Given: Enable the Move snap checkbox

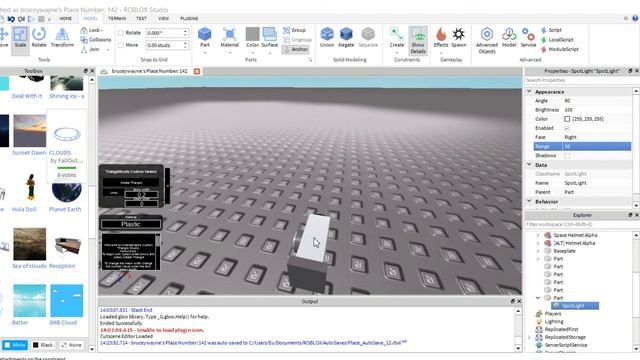Looking at the screenshot, I should pos(121,45).
